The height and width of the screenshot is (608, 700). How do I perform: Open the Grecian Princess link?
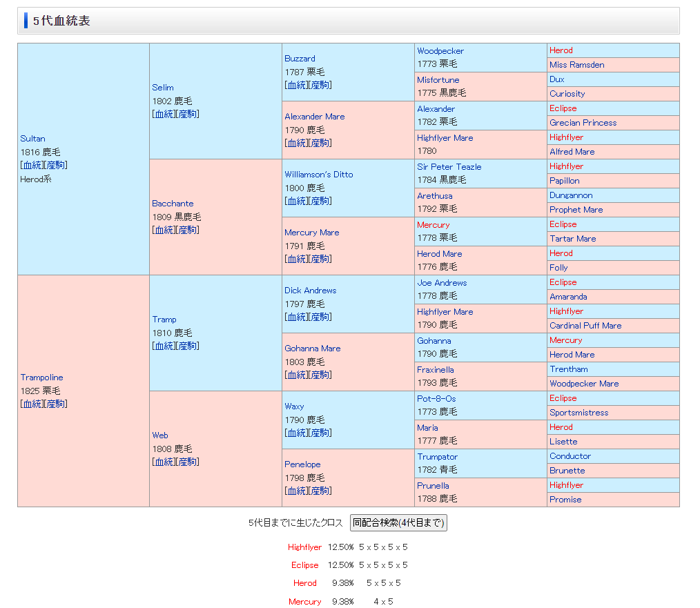pyautogui.click(x=583, y=123)
